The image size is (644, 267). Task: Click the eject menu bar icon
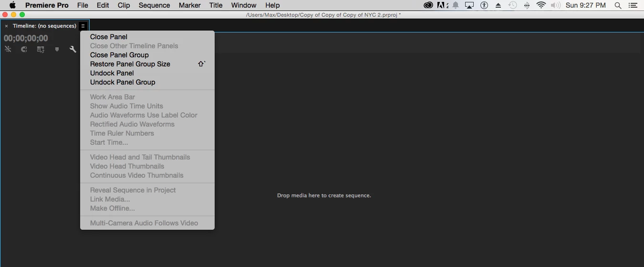[x=498, y=5]
